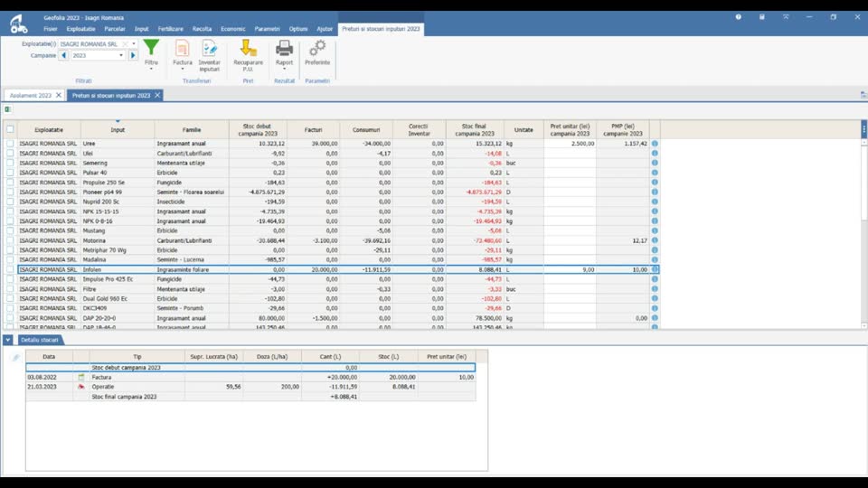Open info icon for Motorina row
Image resolution: width=868 pixels, height=488 pixels.
[655, 240]
